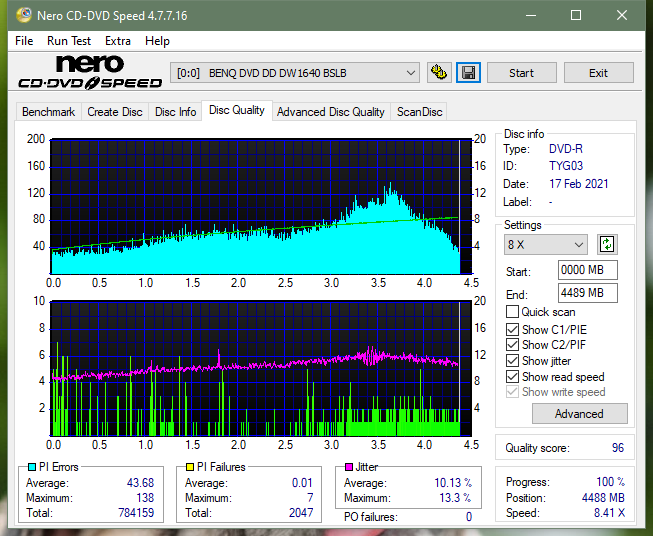This screenshot has height=536, width=653.
Task: Open the Run Test menu
Action: (x=69, y=41)
